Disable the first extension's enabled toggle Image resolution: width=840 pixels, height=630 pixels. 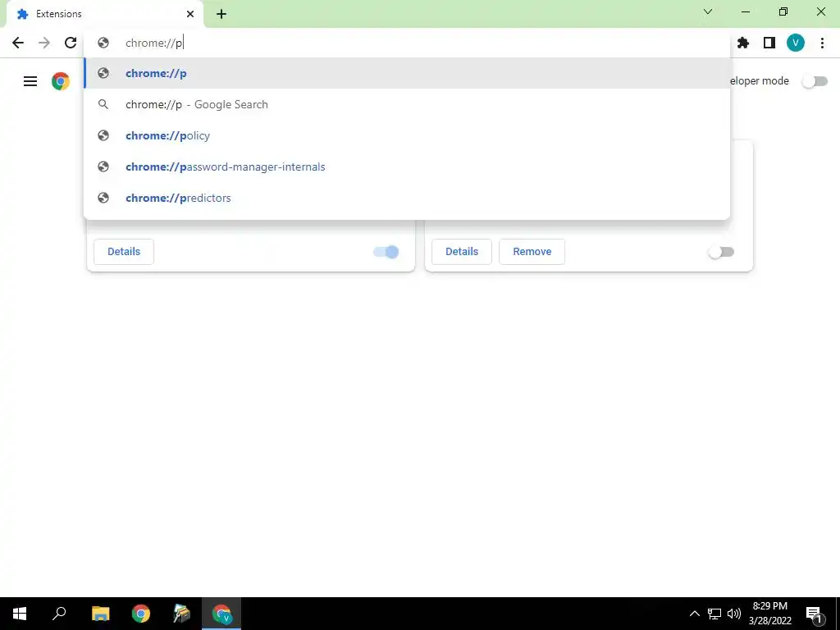386,252
